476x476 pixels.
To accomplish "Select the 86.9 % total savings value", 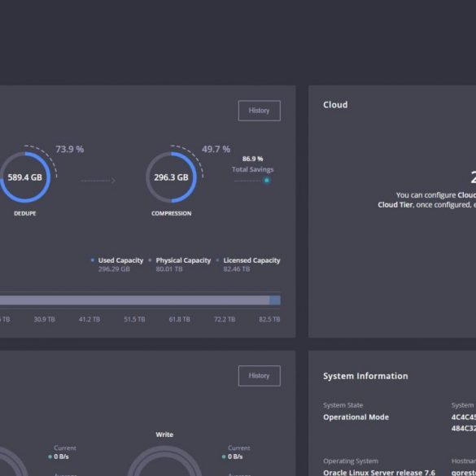I will [x=252, y=159].
